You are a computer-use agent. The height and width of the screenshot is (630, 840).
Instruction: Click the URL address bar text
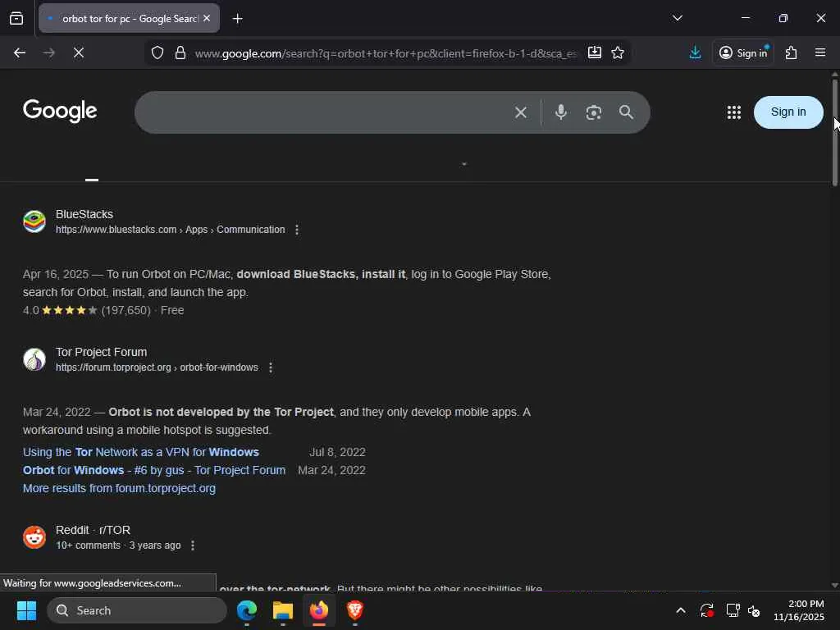[x=386, y=53]
